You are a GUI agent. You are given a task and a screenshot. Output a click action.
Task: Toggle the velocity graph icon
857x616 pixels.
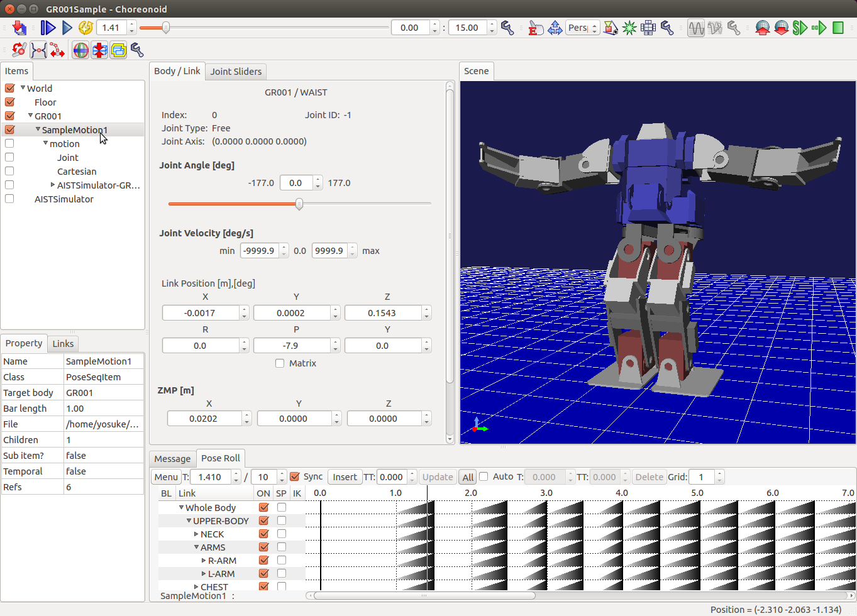715,28
